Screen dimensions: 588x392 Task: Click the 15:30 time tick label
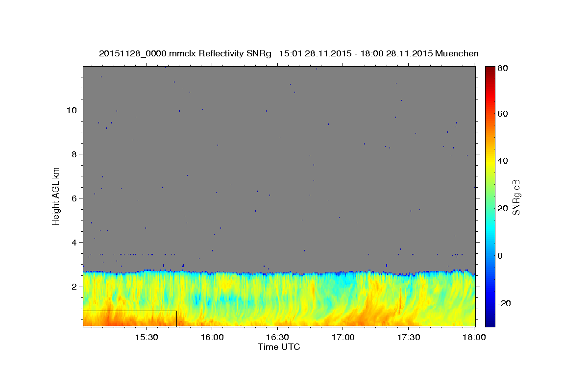146,338
